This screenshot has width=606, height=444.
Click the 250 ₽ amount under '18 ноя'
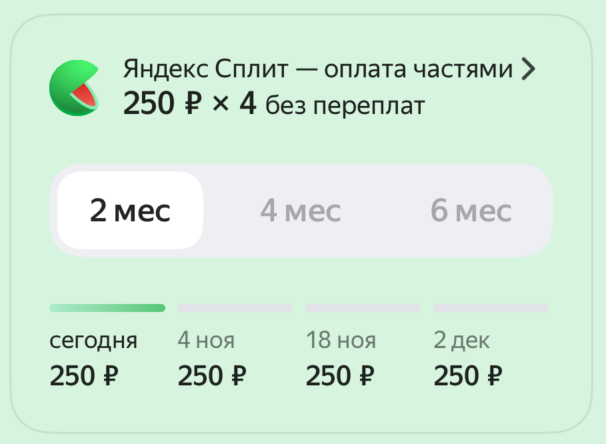click(340, 376)
